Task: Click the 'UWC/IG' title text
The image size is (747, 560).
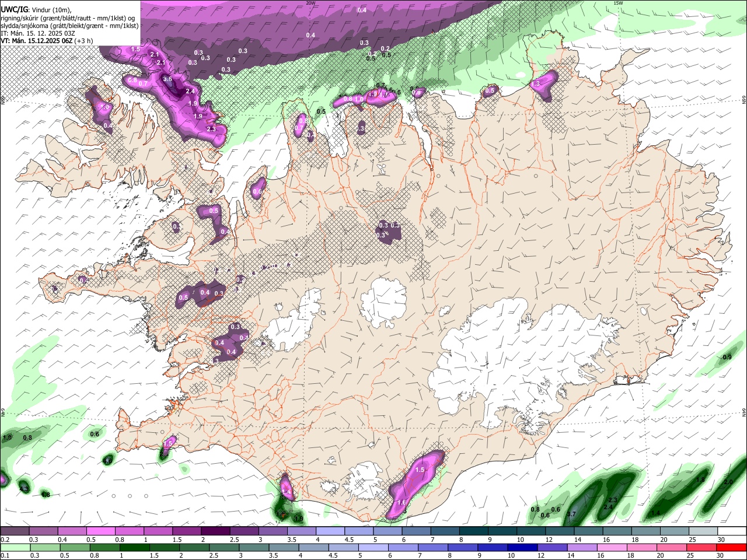Action: [14, 10]
